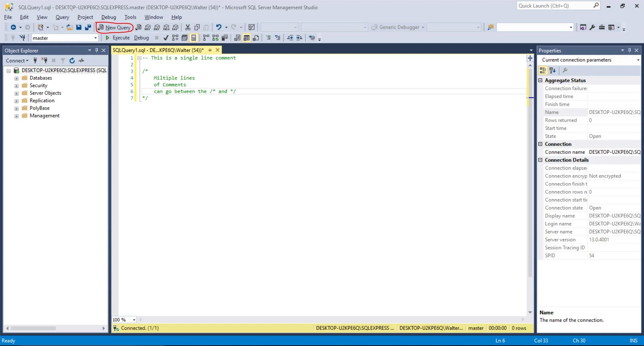This screenshot has width=644, height=346.
Task: Collapse the Connection Details property group
Action: [540, 160]
